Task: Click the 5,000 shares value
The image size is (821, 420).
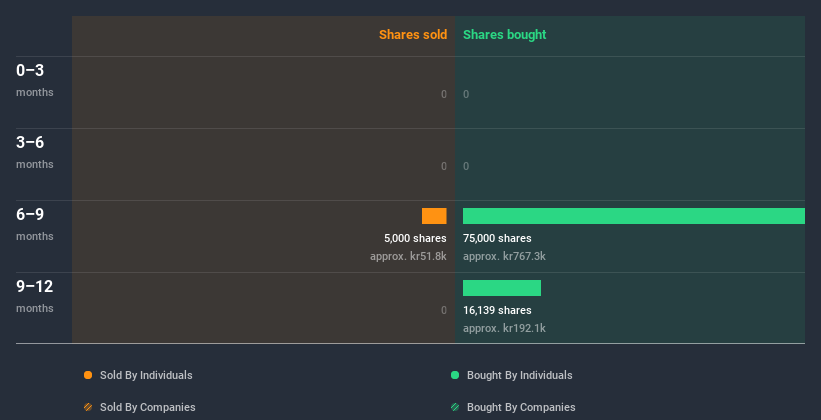Action: click(415, 238)
